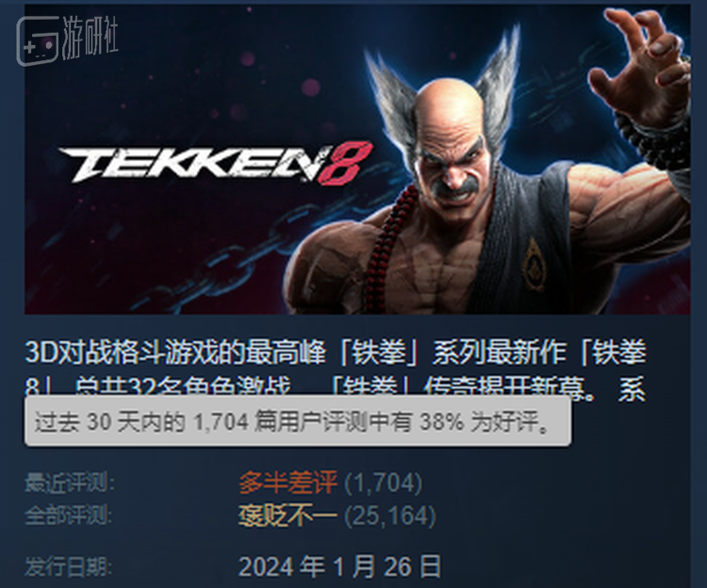Open the 多半差评 recent reviews link
Image resolution: width=707 pixels, height=588 pixels.
pos(288,482)
